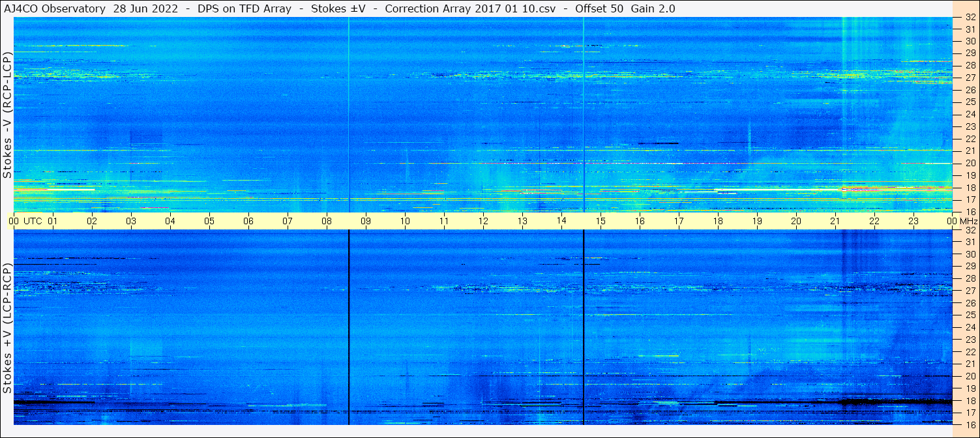This screenshot has width=980, height=438.
Task: Select the '10' hour label on the time axis
Action: coord(405,221)
